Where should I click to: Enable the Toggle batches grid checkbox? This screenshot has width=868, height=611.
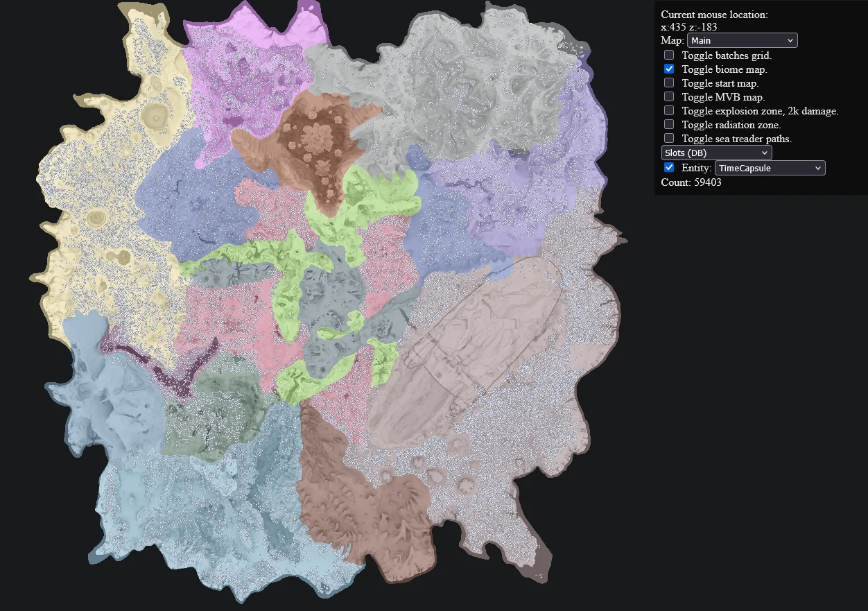[669, 55]
